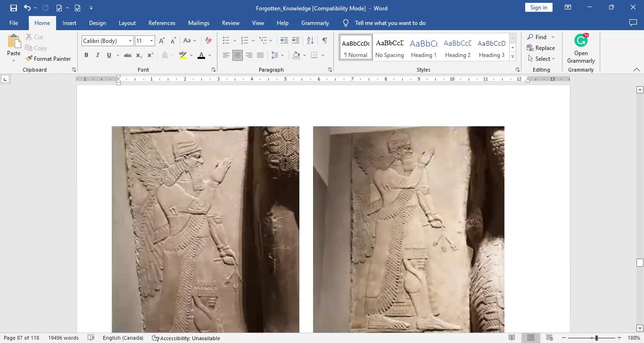Screen dimensions: 644x343
Task: Save the document with the floppy disk icon
Action: tap(13, 8)
